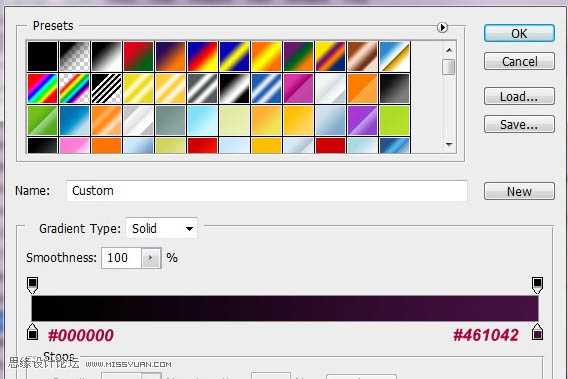The image size is (568, 379).
Task: Select the red-to-green gradient preset
Action: pos(138,56)
